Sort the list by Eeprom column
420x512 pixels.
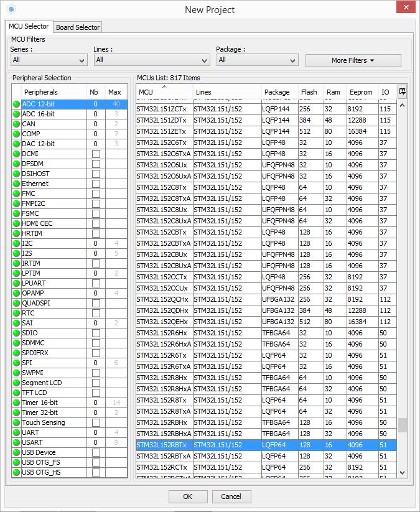[362, 92]
